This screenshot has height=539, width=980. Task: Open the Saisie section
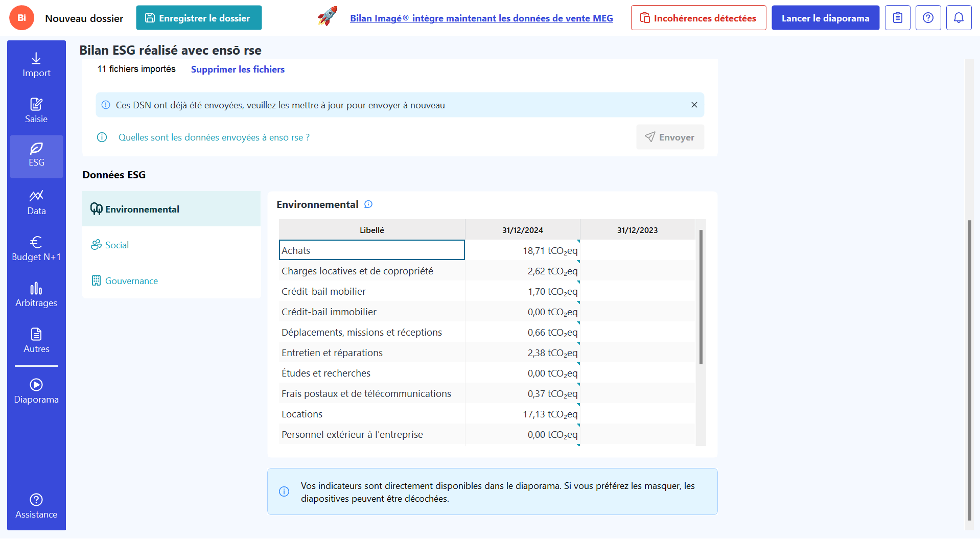point(36,110)
